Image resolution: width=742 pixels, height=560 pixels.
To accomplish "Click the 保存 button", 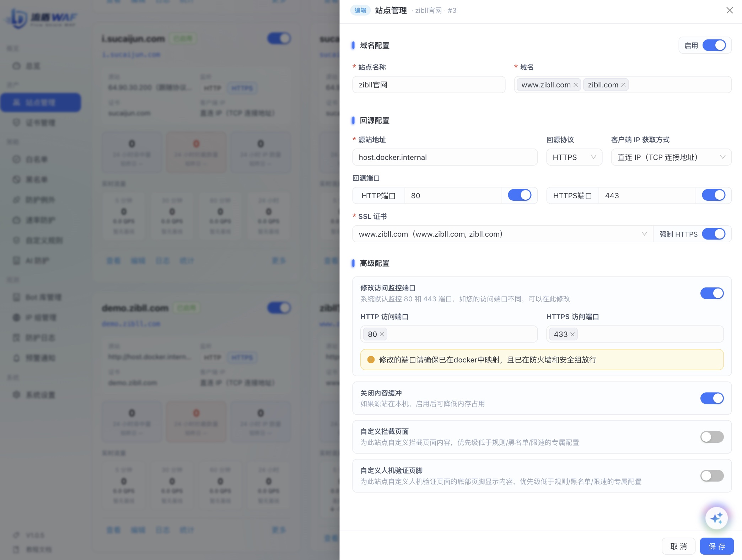I will (717, 546).
